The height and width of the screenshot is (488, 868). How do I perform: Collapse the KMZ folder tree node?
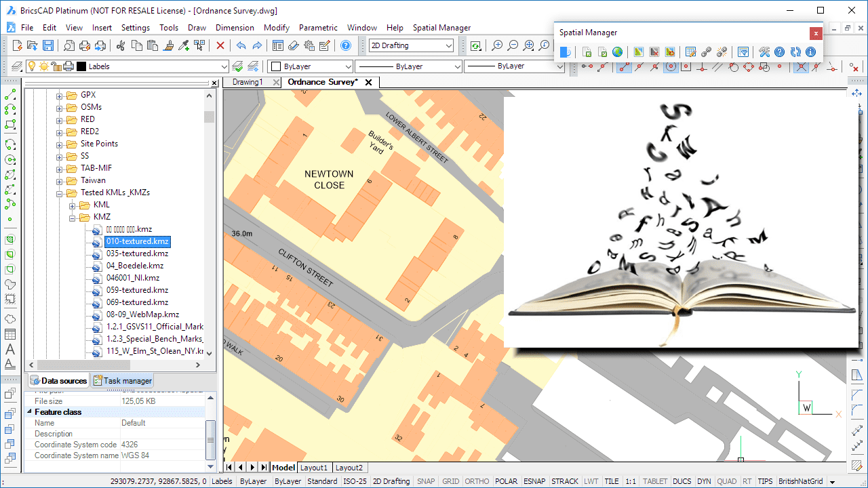72,218
